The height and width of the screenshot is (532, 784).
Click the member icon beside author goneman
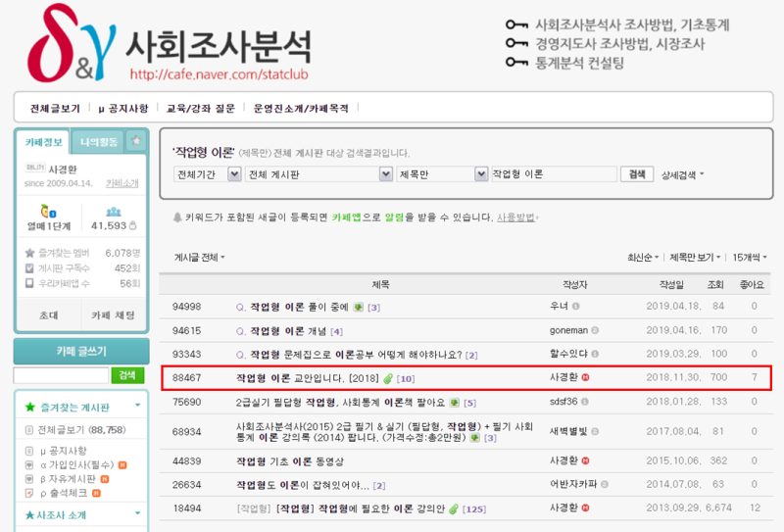coord(595,330)
